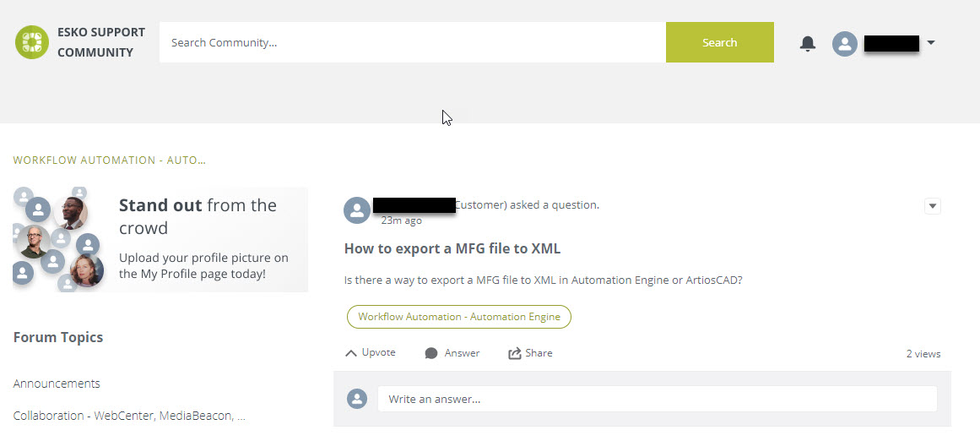Click the Answer speech bubble button

452,353
